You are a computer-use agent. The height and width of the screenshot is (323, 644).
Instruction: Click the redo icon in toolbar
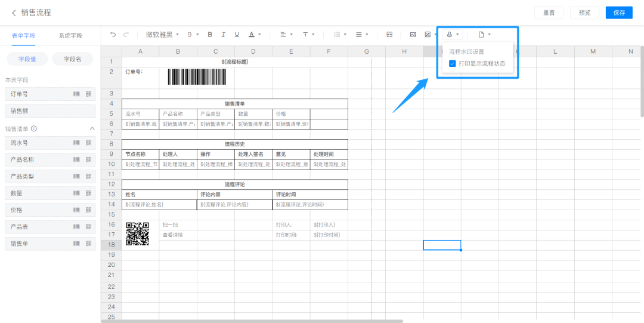(x=126, y=35)
